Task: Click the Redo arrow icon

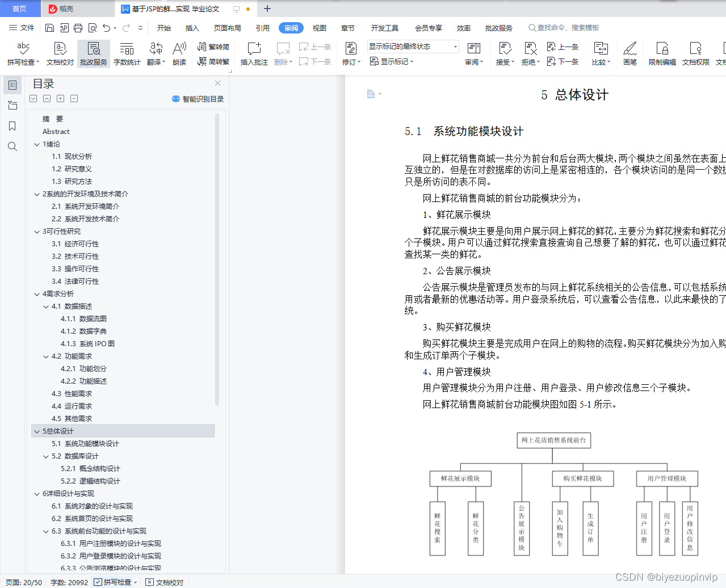Action: (126, 28)
